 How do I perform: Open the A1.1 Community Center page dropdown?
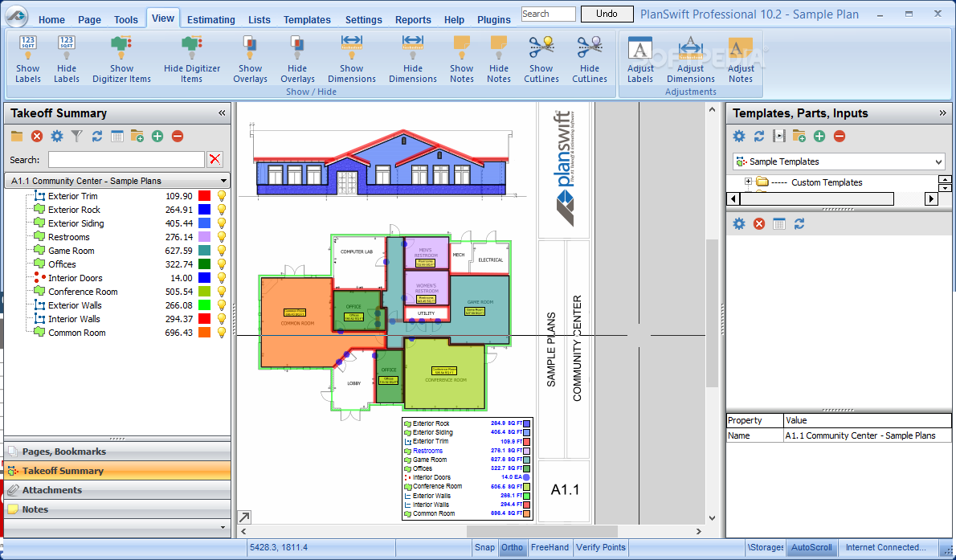pyautogui.click(x=224, y=182)
